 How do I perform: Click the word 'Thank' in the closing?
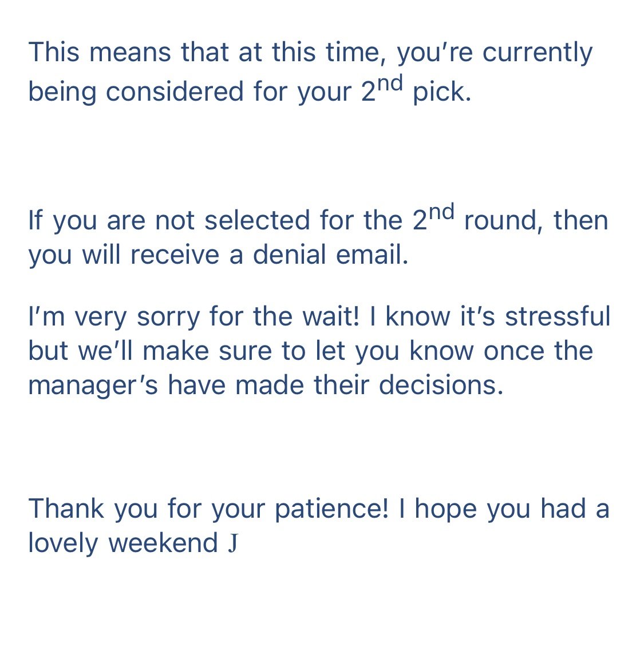pyautogui.click(x=66, y=509)
